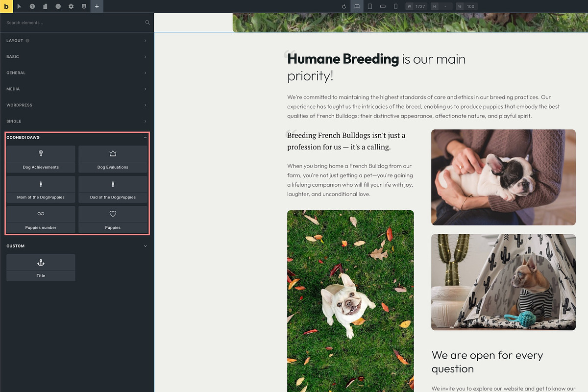Collapse the Custom category
Image resolution: width=588 pixels, height=392 pixels.
coord(77,246)
